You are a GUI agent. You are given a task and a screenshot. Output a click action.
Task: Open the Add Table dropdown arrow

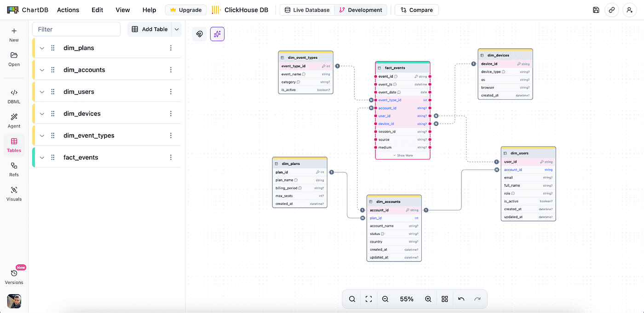(x=177, y=29)
